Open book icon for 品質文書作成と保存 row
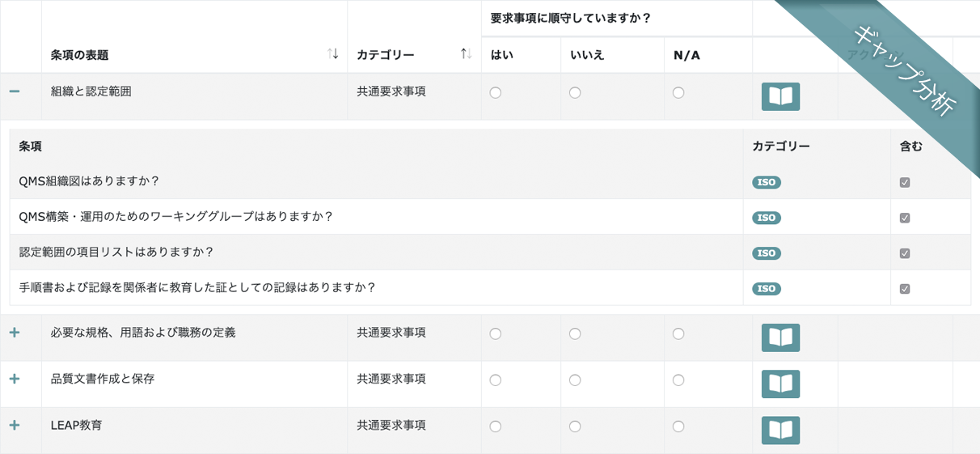The width and height of the screenshot is (980, 454). click(780, 384)
